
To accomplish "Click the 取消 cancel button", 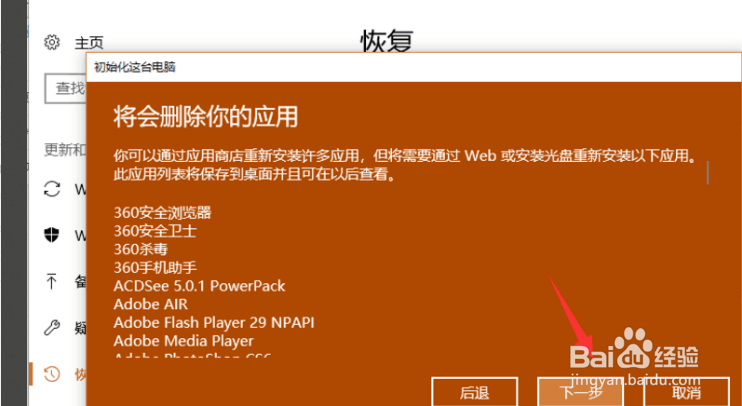I will [x=686, y=392].
